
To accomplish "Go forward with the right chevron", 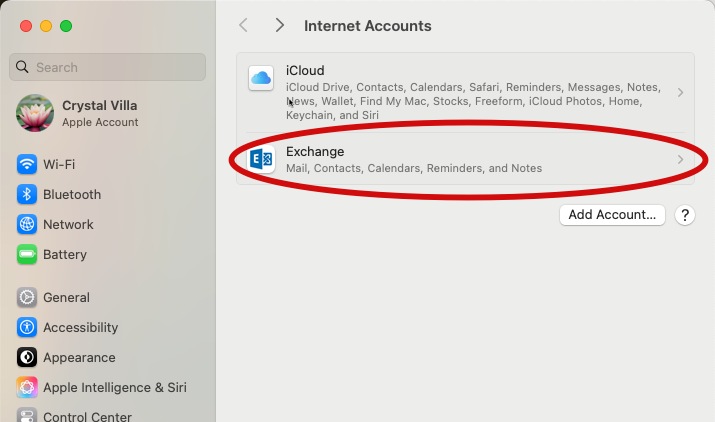I will click(x=280, y=26).
